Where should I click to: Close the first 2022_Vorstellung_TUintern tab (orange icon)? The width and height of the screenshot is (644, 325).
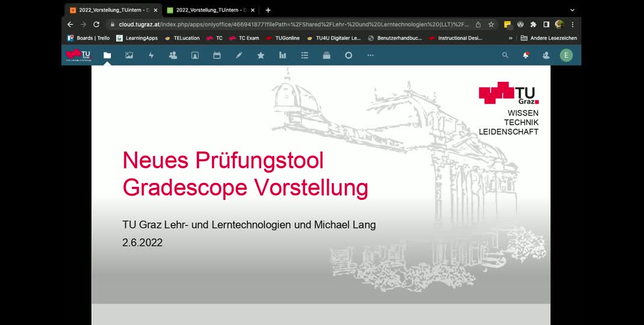155,10
